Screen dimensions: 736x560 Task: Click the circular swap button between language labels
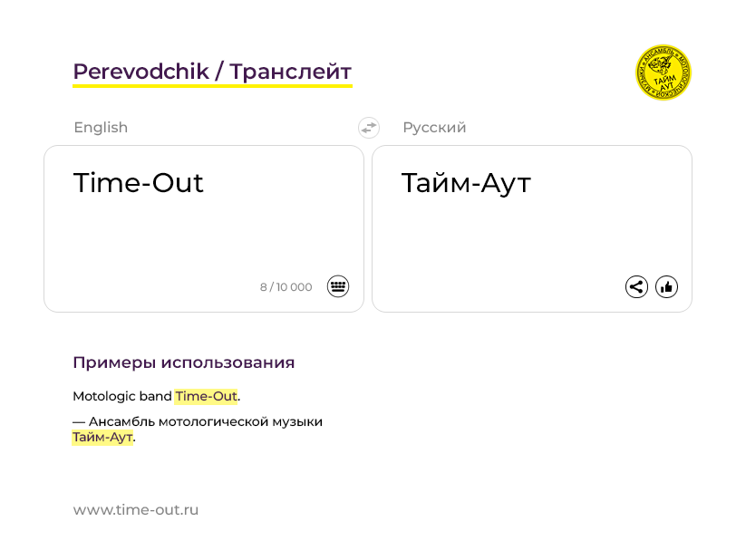click(x=368, y=128)
